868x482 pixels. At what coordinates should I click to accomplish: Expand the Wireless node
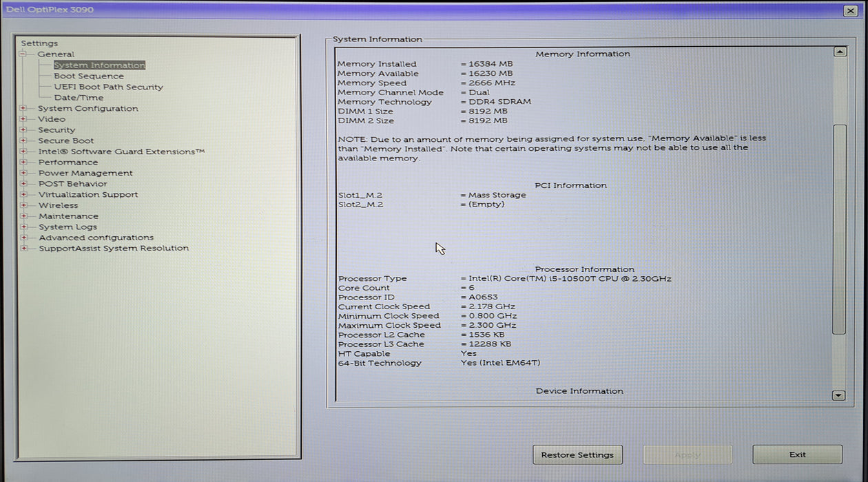pos(23,205)
